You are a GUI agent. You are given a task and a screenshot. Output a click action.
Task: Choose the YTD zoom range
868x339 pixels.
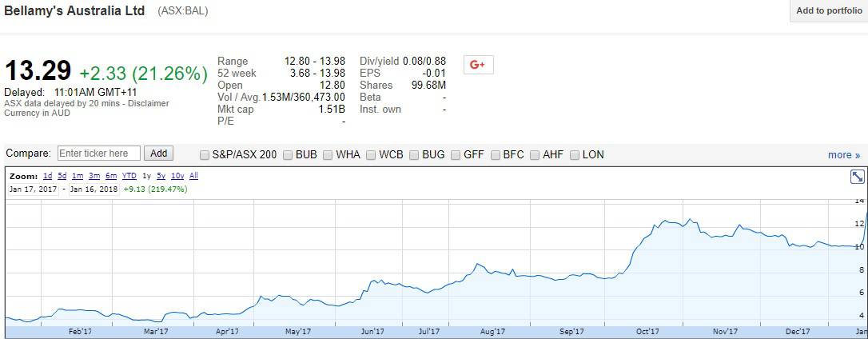(129, 176)
